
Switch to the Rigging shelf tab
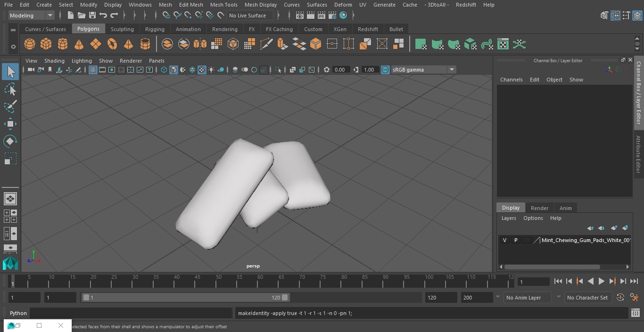pyautogui.click(x=155, y=29)
